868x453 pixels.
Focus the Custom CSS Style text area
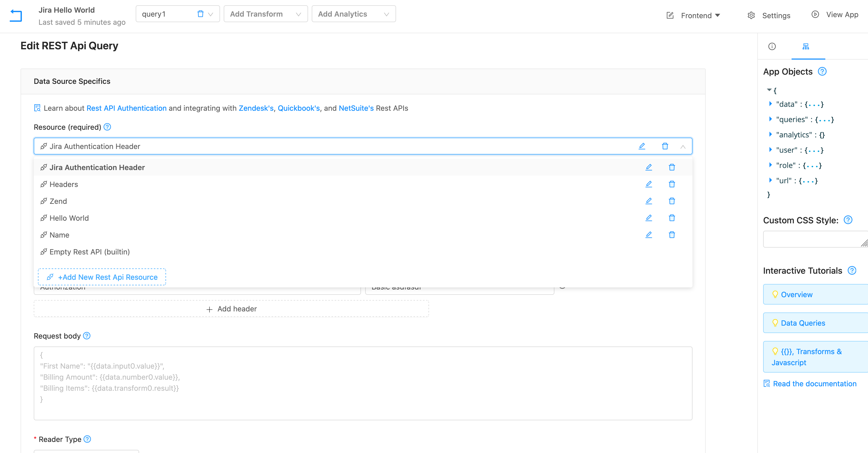pyautogui.click(x=816, y=239)
